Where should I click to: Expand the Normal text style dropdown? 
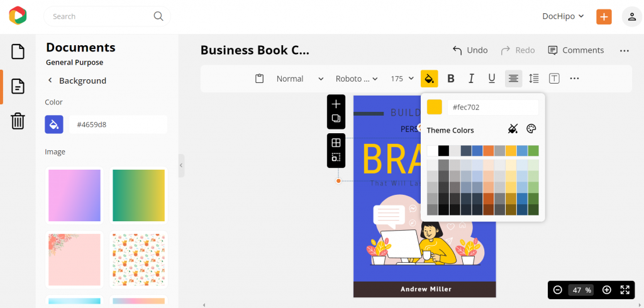coord(300,79)
